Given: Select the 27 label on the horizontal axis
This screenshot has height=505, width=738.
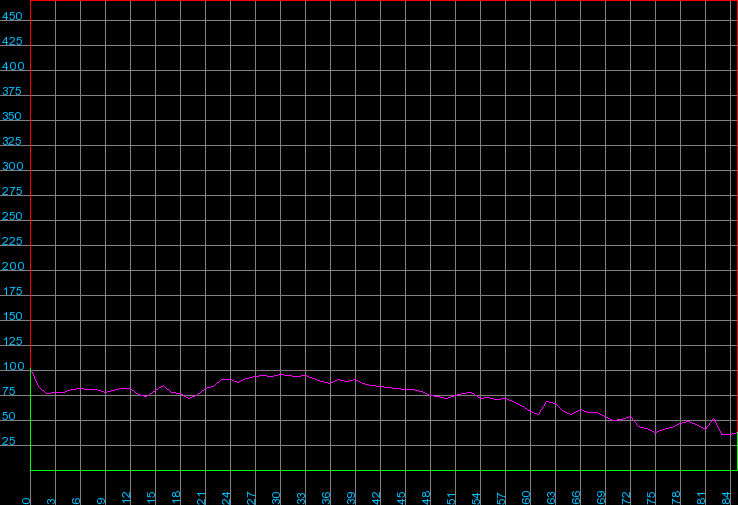Looking at the screenshot, I should point(251,498).
